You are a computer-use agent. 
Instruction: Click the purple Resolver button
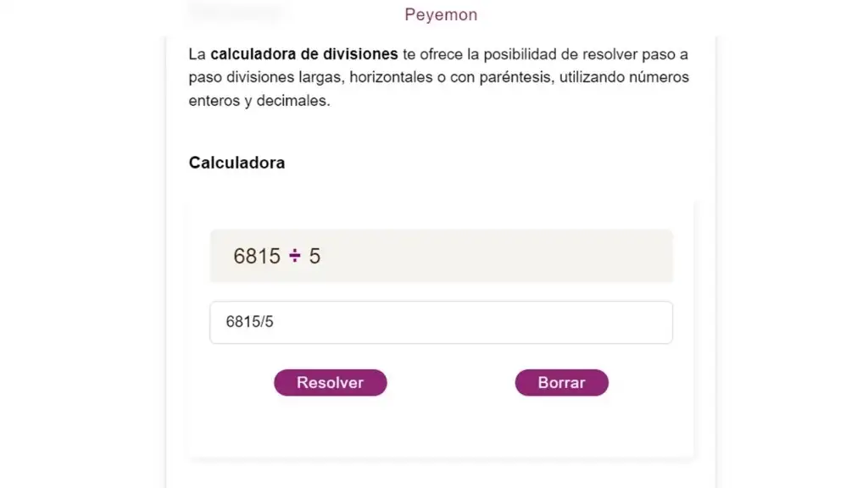pyautogui.click(x=330, y=382)
